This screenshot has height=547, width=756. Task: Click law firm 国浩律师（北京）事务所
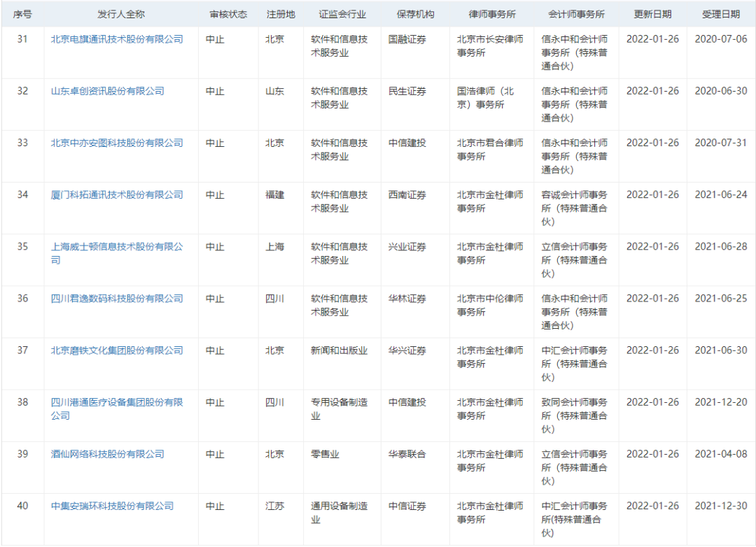coord(486,98)
